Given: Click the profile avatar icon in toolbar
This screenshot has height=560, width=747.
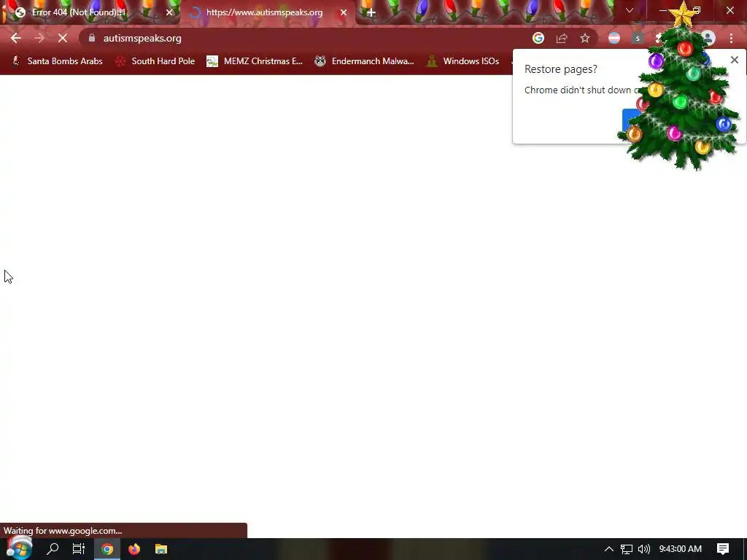Looking at the screenshot, I should (708, 38).
